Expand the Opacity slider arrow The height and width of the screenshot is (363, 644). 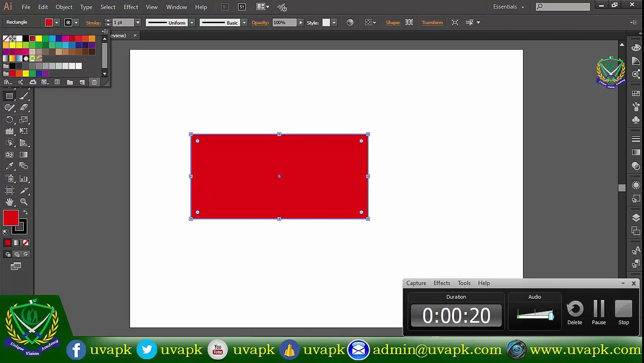[x=301, y=23]
